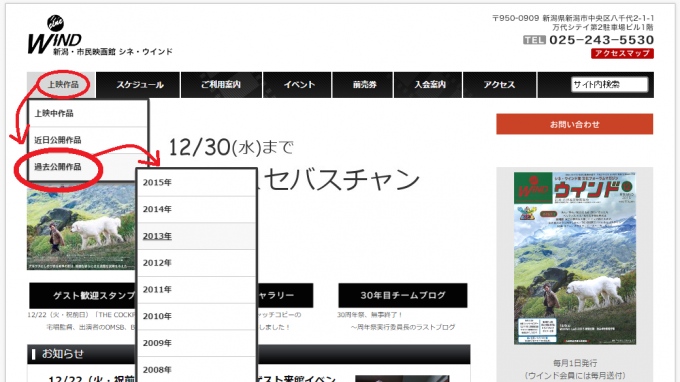Click the Cine Wind logo
The width and height of the screenshot is (680, 382).
click(x=100, y=36)
